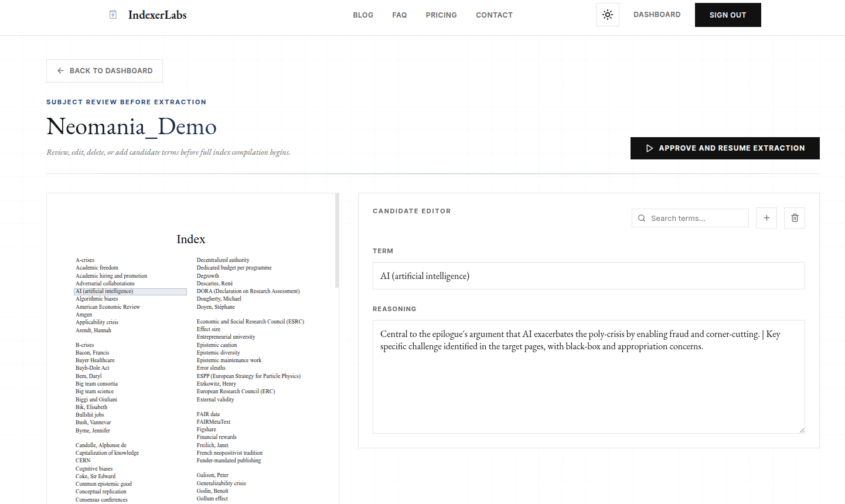Focus the Search terms input

point(690,218)
